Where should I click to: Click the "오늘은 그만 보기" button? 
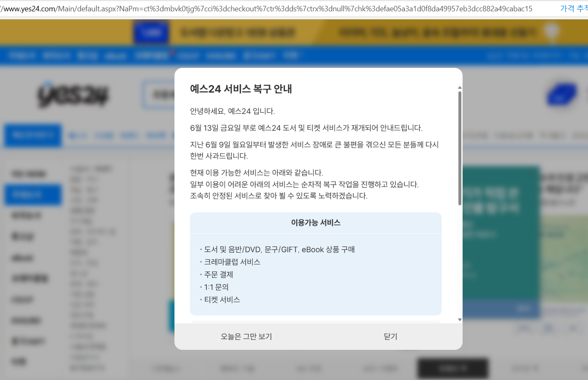tap(247, 336)
